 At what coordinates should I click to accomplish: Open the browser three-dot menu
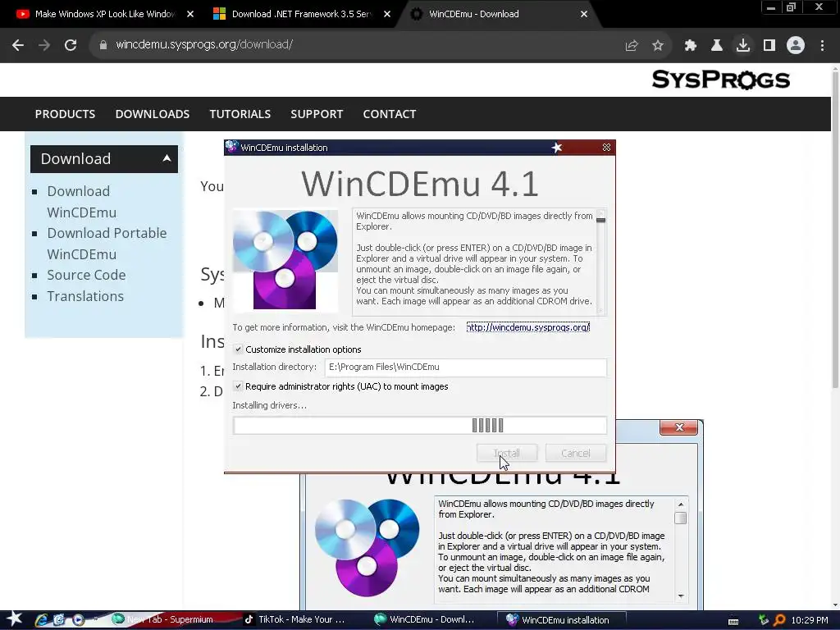822,46
